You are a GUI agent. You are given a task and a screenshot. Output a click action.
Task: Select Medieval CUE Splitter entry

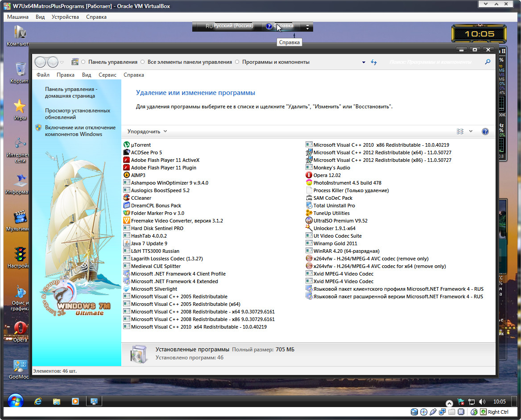[x=152, y=266]
